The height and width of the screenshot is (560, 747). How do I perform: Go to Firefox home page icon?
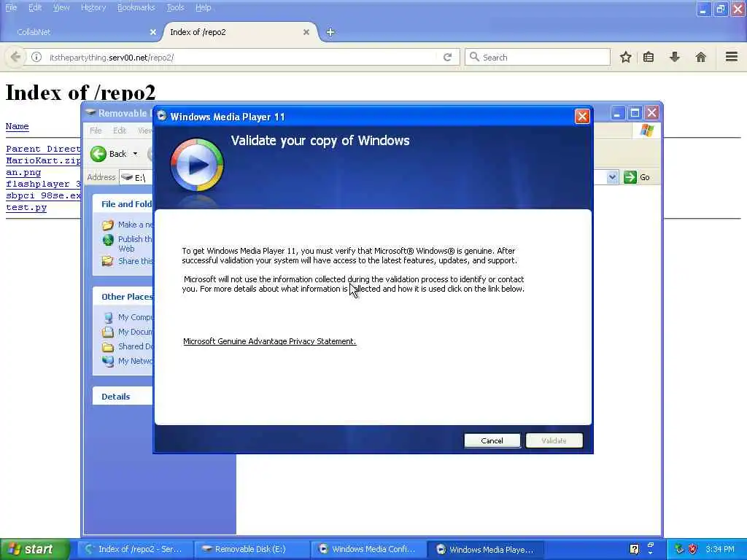point(701,57)
